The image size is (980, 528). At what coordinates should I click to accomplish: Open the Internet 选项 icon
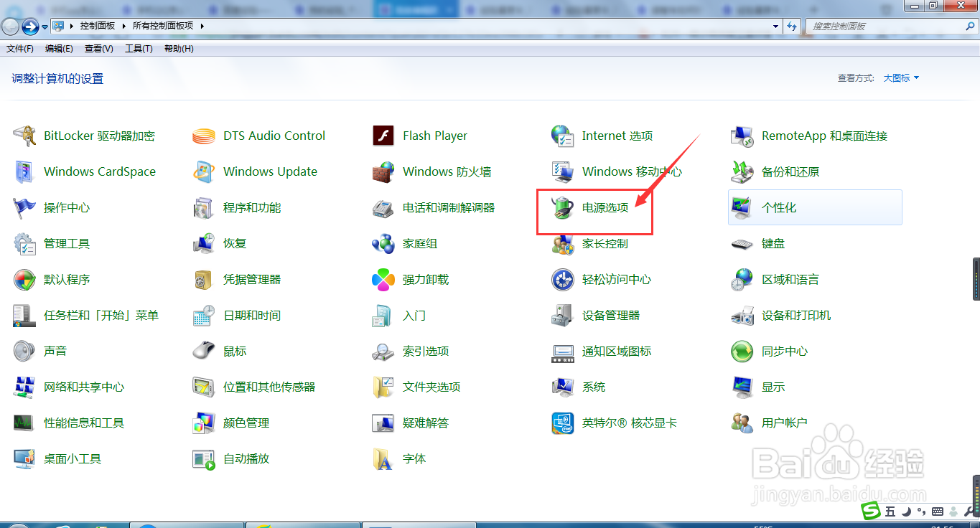tap(563, 136)
